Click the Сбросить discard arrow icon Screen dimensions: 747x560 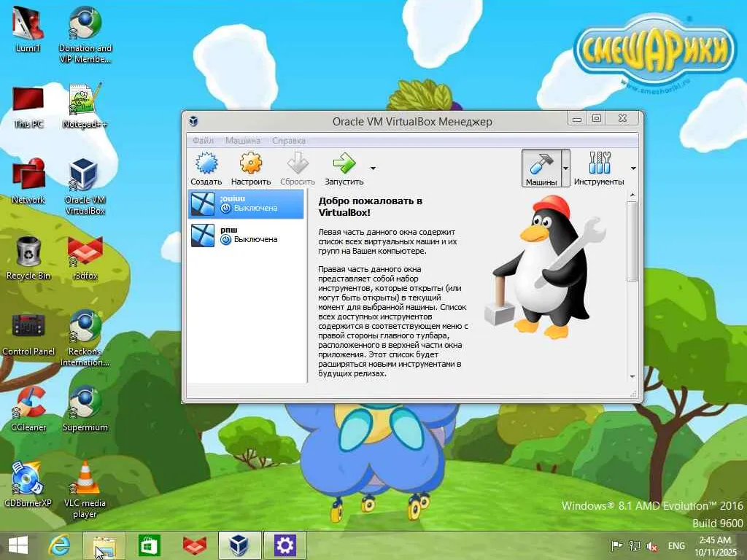[298, 163]
